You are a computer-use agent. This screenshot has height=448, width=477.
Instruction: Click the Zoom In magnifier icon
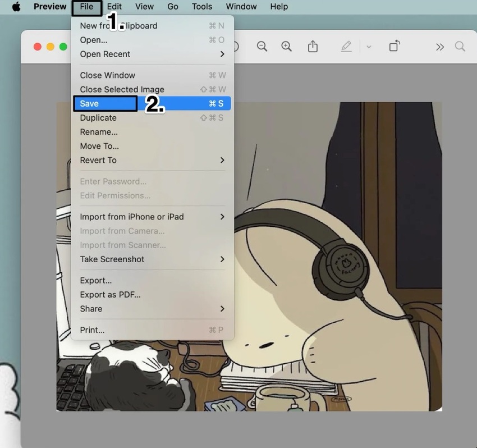pos(286,47)
